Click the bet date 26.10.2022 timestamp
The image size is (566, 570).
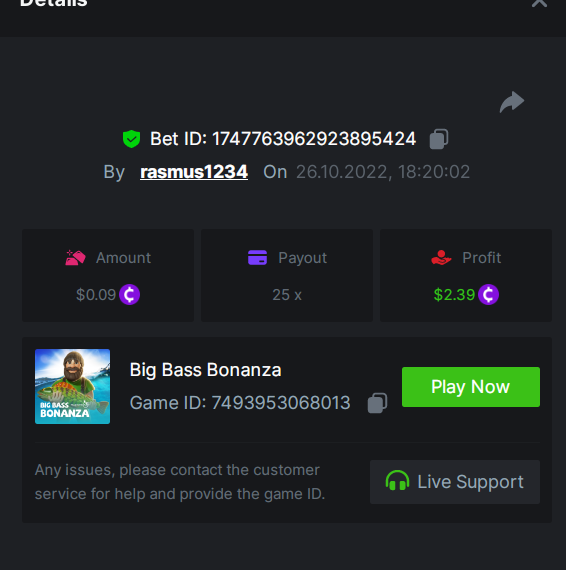[x=383, y=172]
